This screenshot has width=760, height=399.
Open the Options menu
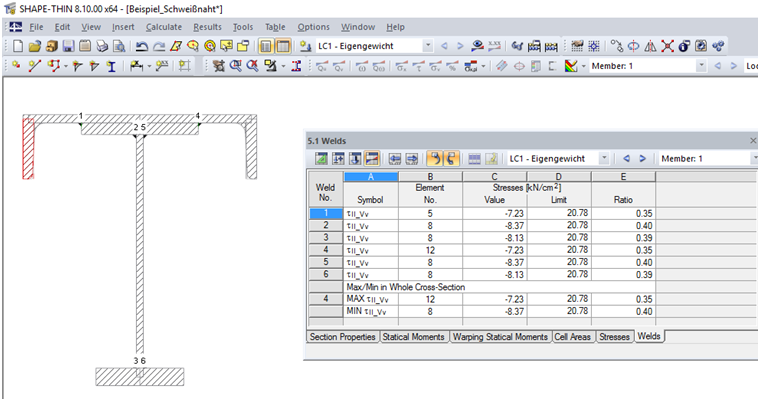click(x=313, y=27)
